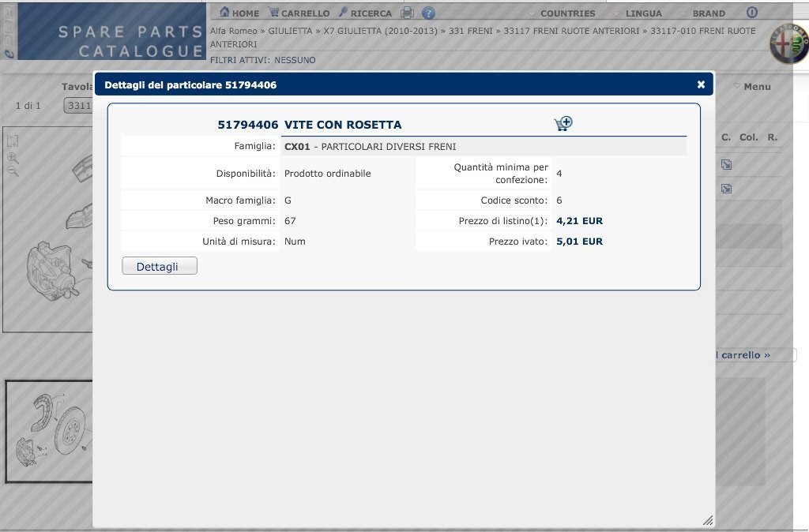The height and width of the screenshot is (532, 809).
Task: Click the Alfa Romeo logo badge
Action: 789,44
